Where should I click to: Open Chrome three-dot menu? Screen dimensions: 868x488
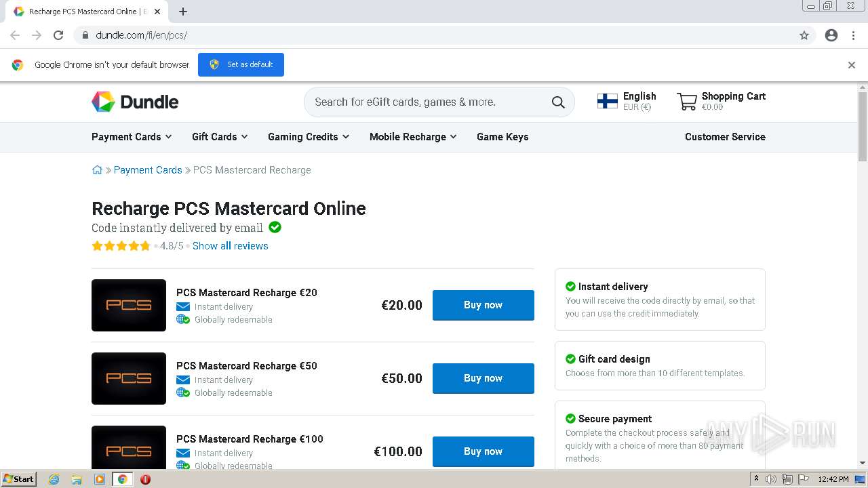(x=853, y=35)
